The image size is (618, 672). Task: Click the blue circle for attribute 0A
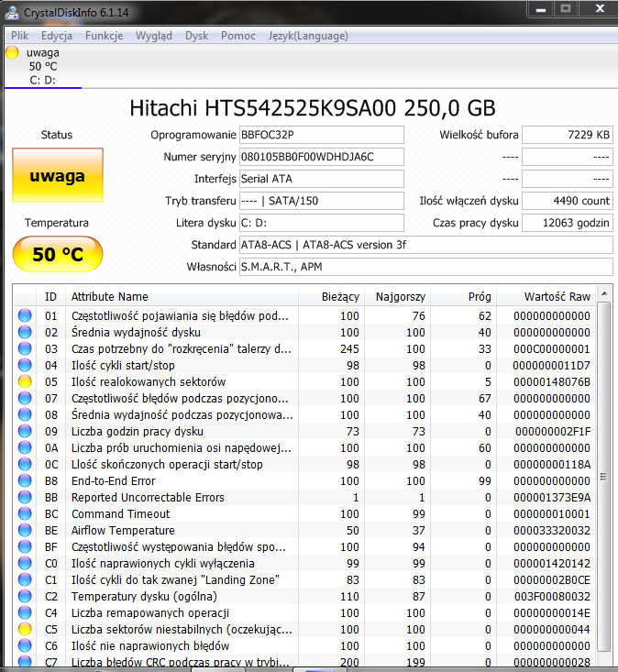point(25,447)
